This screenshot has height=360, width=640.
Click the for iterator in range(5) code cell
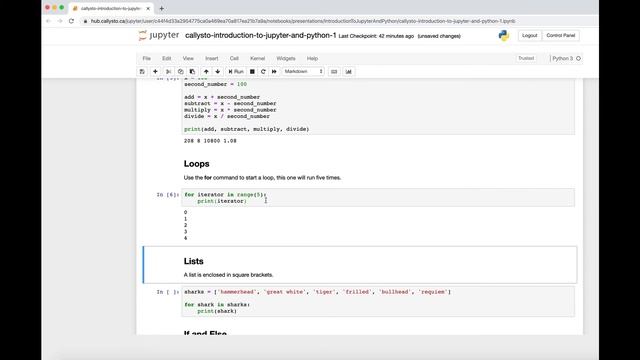[x=378, y=198]
